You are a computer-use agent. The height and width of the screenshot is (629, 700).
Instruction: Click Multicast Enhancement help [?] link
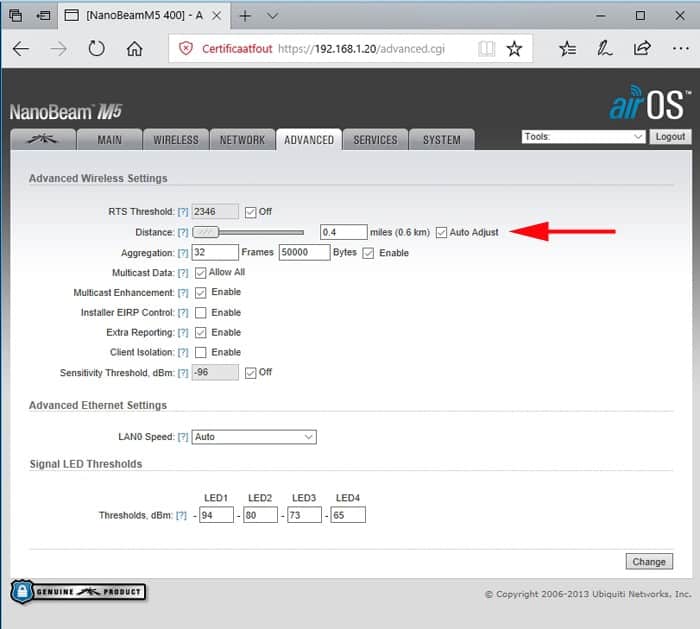coord(183,293)
